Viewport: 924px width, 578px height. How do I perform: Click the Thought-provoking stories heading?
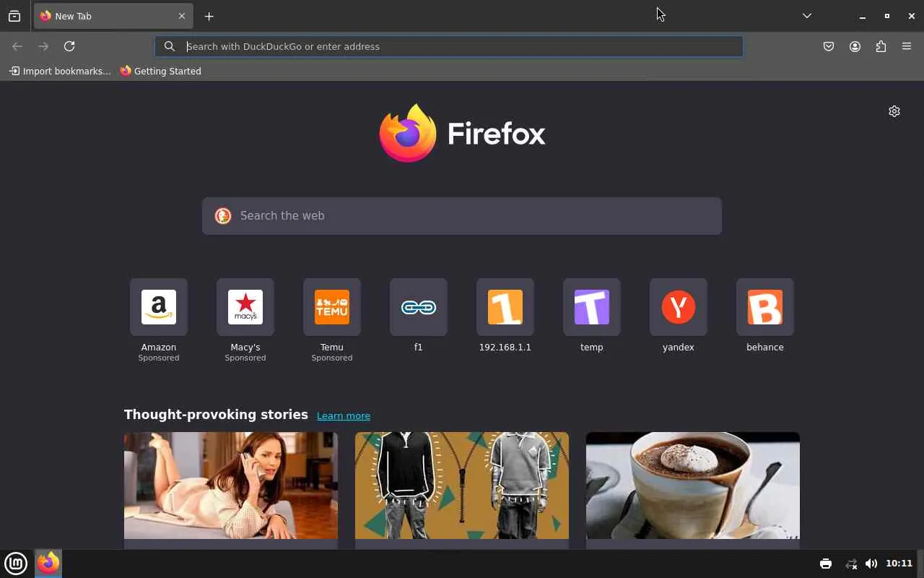pos(216,415)
